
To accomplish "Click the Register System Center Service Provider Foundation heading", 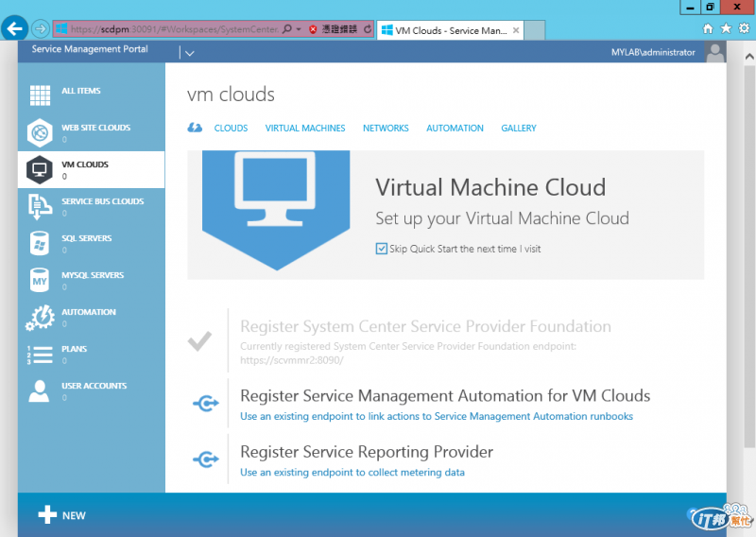I will tap(426, 326).
